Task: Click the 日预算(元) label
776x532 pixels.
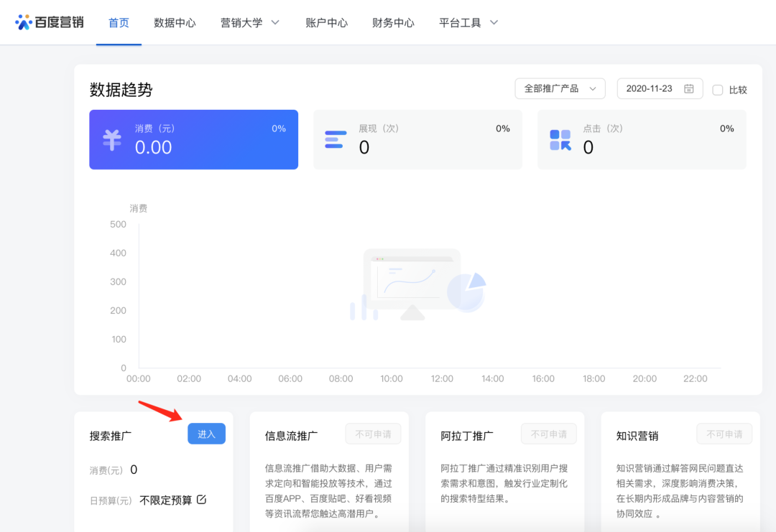Action: (x=111, y=501)
